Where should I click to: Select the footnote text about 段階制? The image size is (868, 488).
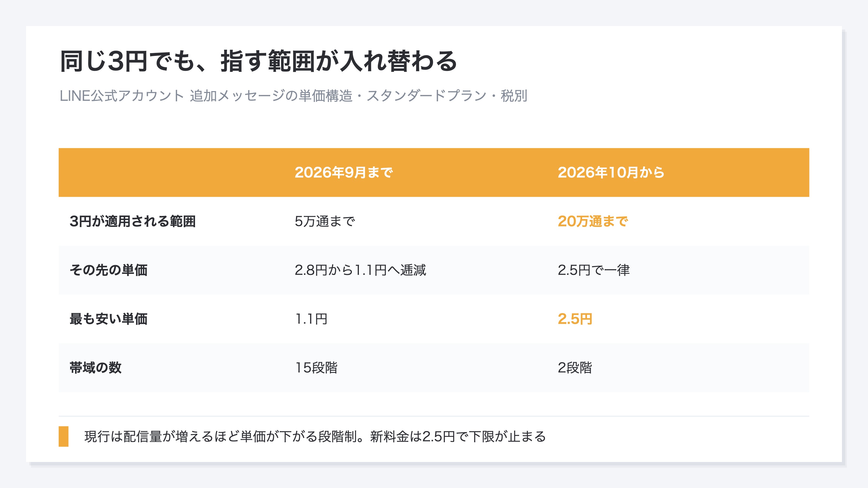click(x=315, y=436)
